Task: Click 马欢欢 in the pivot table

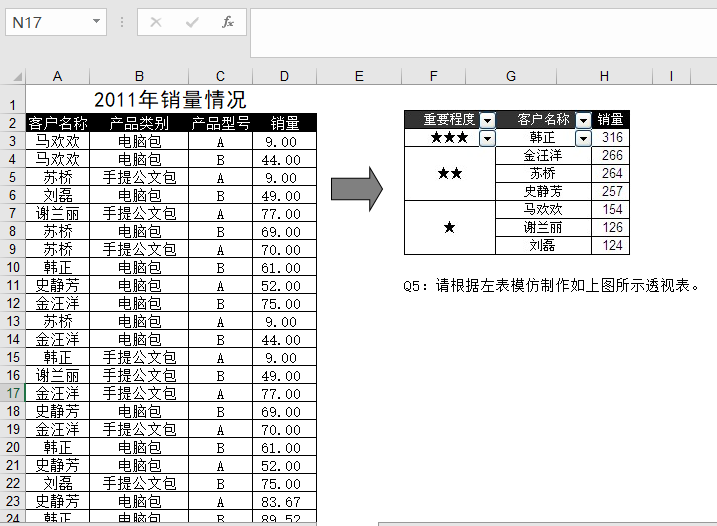Action: 543,209
